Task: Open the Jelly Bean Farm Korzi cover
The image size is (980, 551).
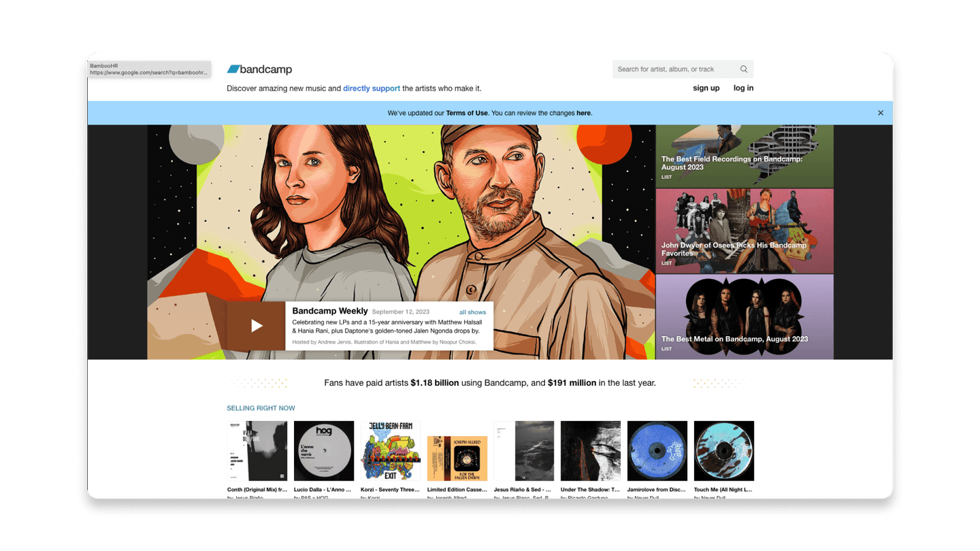Action: point(391,451)
